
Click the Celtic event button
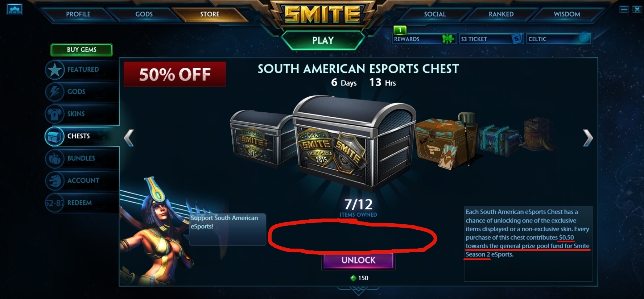coord(558,38)
